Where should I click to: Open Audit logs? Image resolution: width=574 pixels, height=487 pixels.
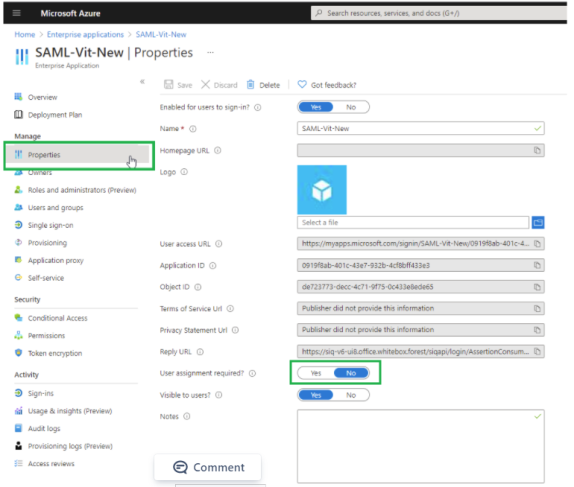(37, 428)
